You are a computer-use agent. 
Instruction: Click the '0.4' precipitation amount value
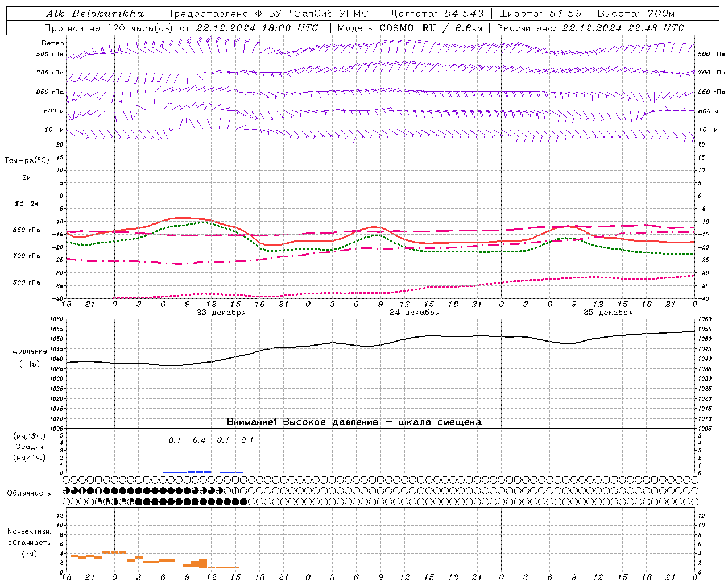[199, 440]
